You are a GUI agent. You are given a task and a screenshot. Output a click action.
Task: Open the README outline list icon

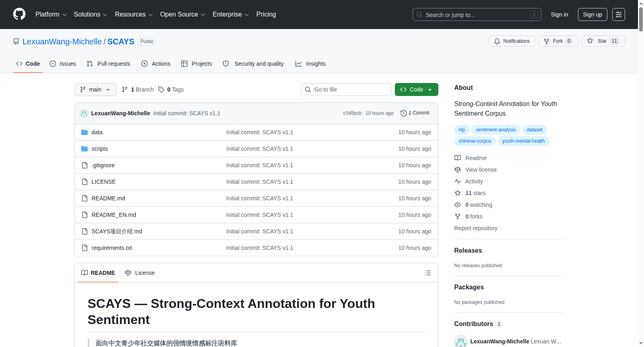coord(428,273)
